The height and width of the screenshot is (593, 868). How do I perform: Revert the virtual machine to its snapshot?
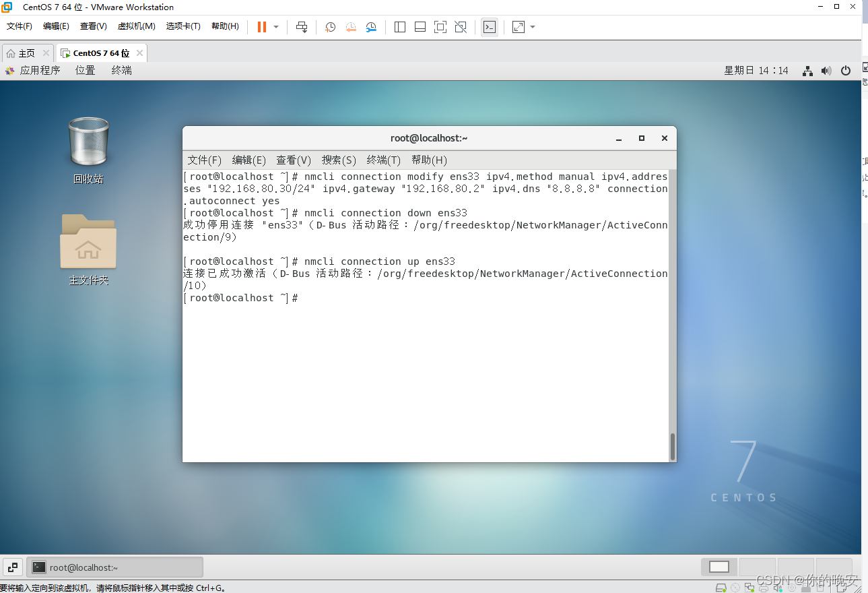pos(351,27)
